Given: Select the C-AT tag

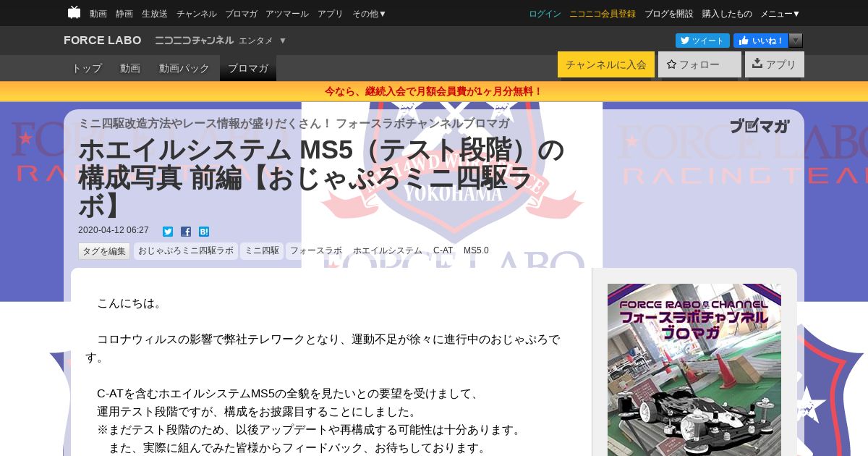Looking at the screenshot, I should tap(443, 251).
